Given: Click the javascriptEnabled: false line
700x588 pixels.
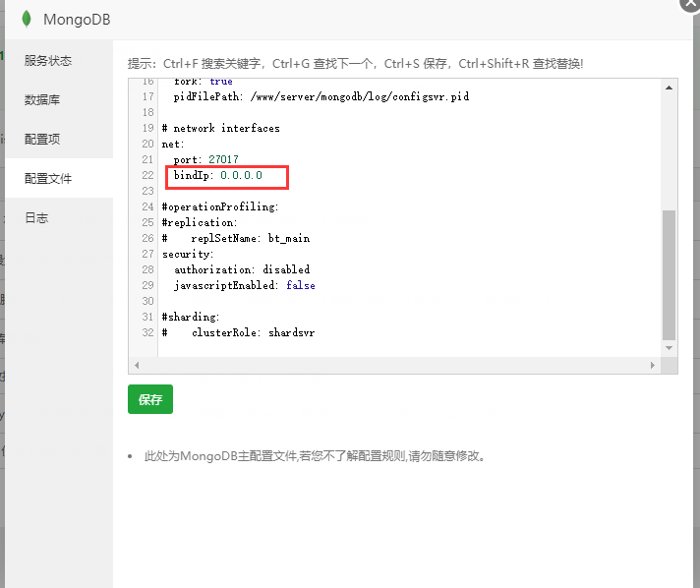Looking at the screenshot, I should (244, 285).
